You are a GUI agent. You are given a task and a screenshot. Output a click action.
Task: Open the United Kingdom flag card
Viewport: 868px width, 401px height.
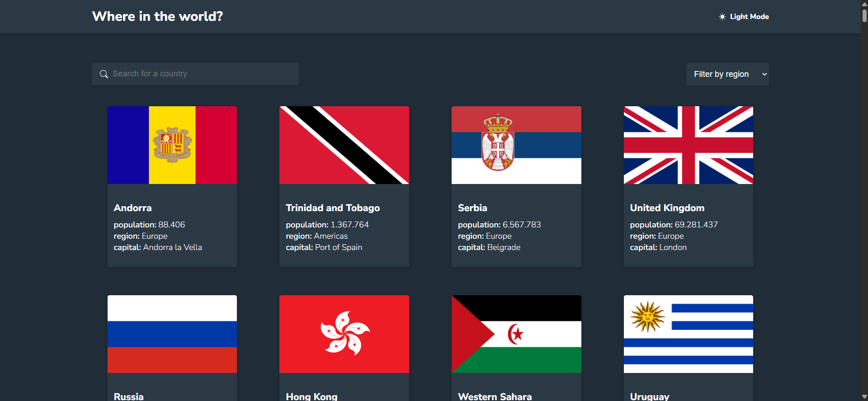pyautogui.click(x=688, y=145)
